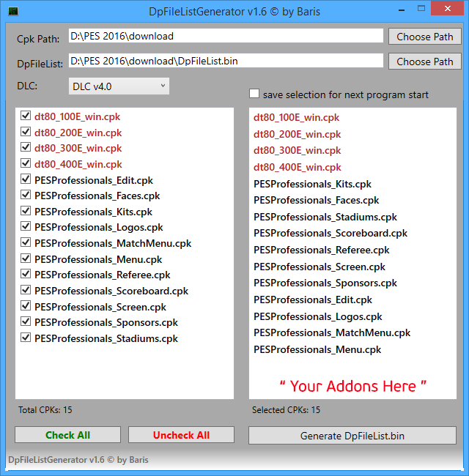Select dt80_400E_win.cpk in right list
The image size is (469, 476).
click(298, 167)
